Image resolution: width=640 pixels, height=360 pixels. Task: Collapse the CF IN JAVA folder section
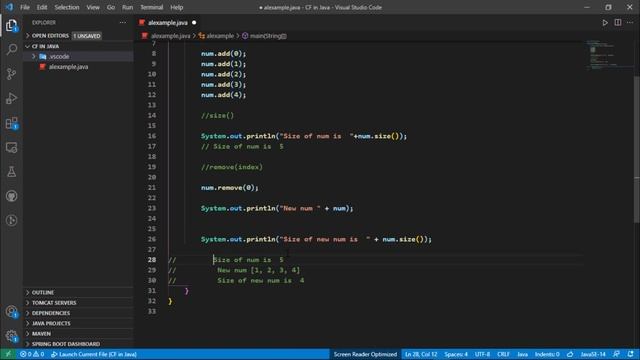coord(78,46)
